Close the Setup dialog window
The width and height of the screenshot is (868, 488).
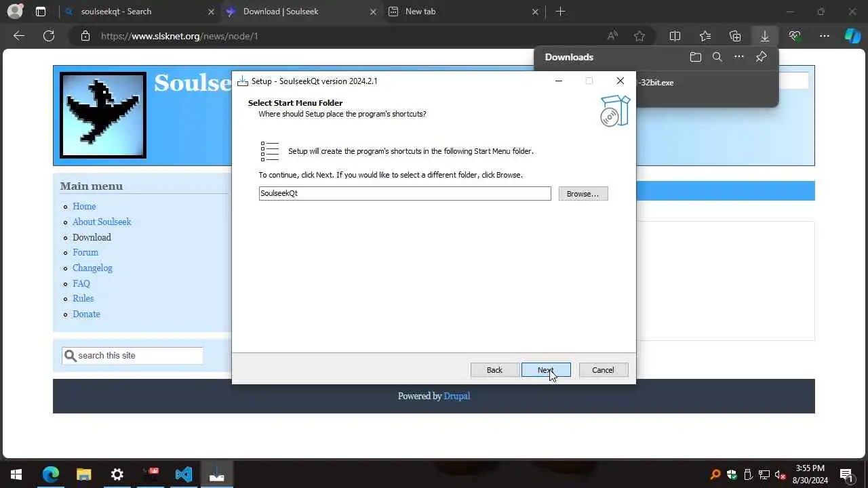coord(620,81)
